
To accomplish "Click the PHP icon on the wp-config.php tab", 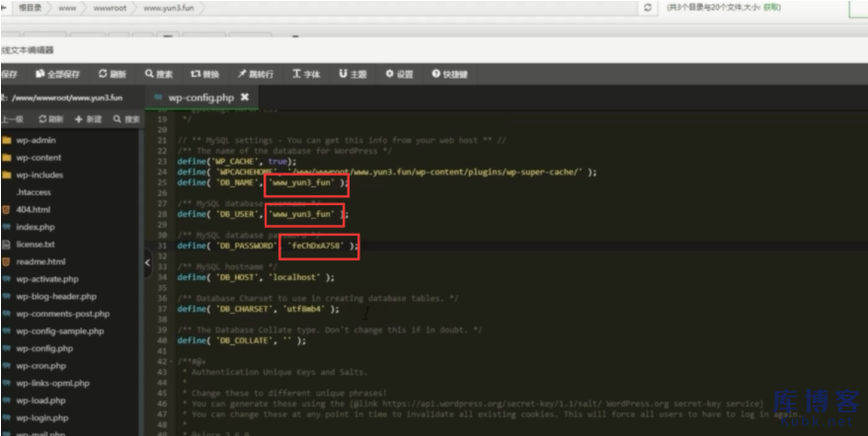I will pyautogui.click(x=159, y=98).
